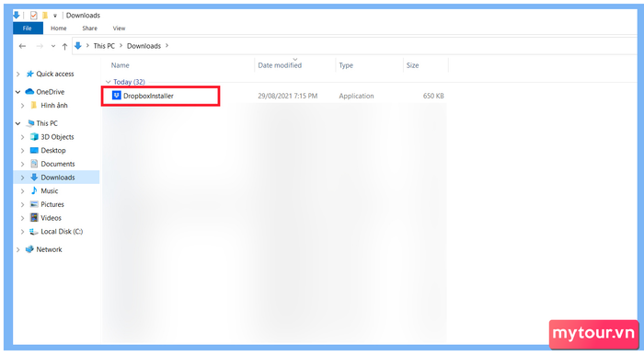
Task: Expand the Quick access node
Action: pos(18,74)
